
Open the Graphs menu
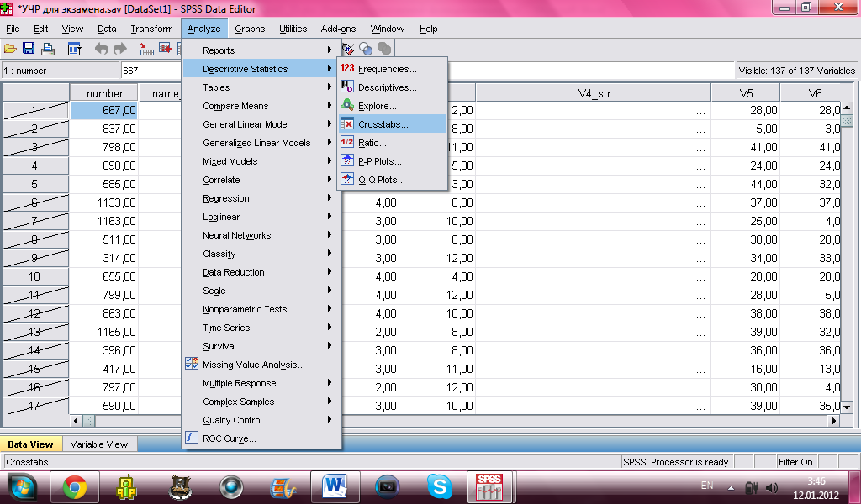click(x=250, y=29)
